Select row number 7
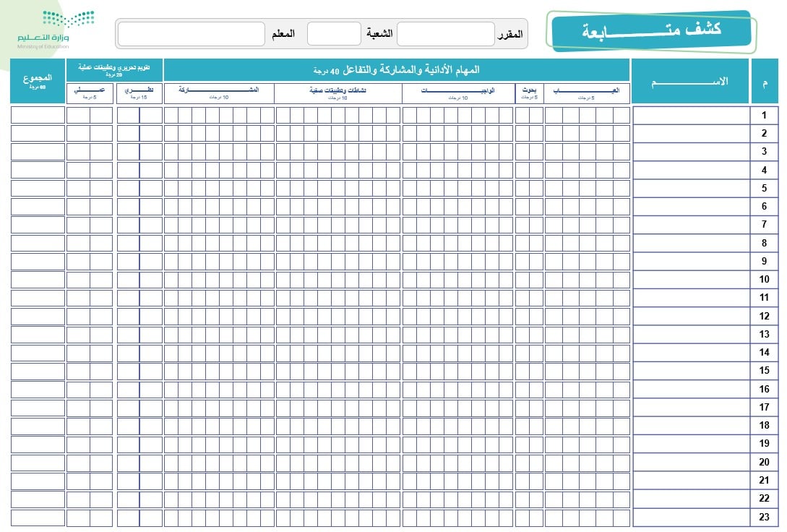 pos(764,225)
